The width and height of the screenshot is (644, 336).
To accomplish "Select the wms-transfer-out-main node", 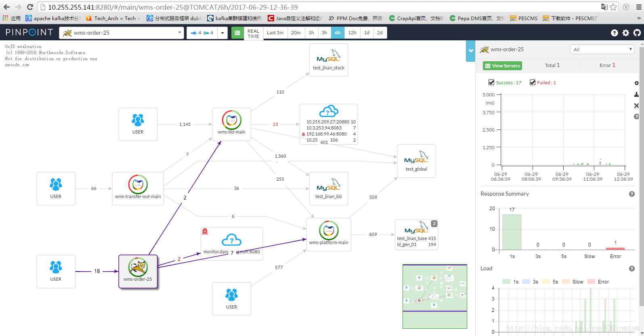I will click(x=138, y=188).
